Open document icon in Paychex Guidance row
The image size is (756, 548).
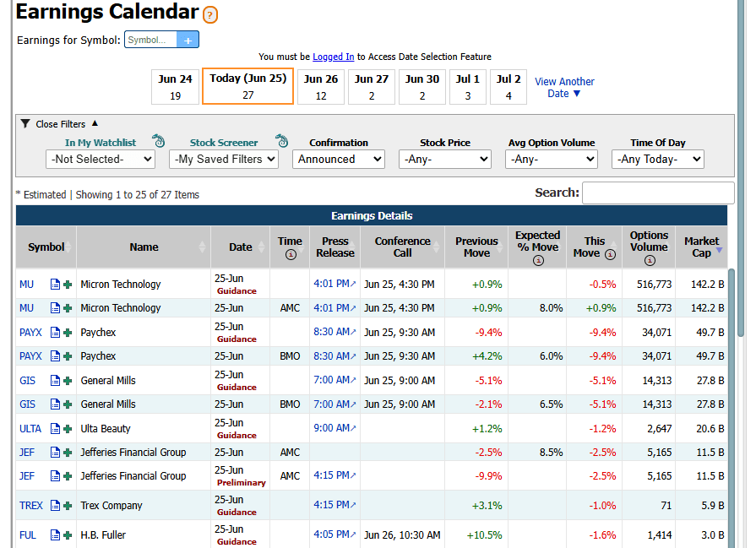pyautogui.click(x=56, y=333)
